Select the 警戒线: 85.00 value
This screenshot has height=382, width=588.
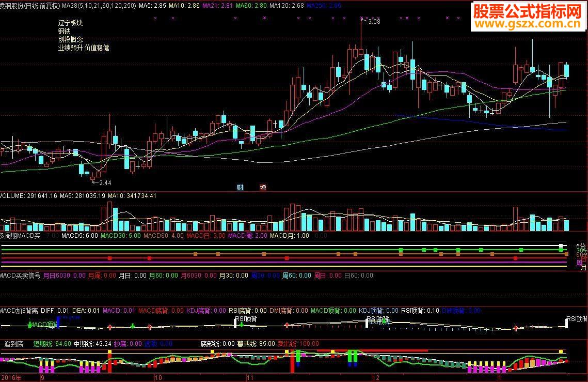coord(256,344)
